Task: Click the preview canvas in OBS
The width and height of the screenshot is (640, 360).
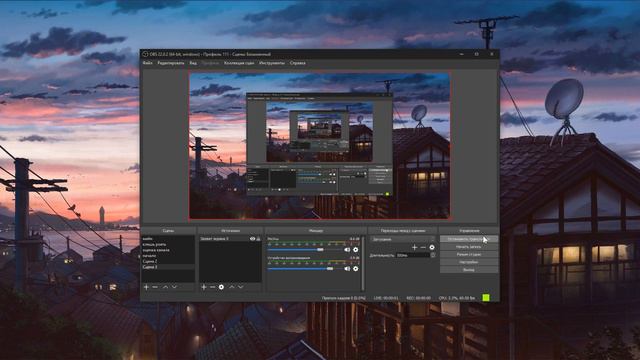Action: tap(320, 146)
